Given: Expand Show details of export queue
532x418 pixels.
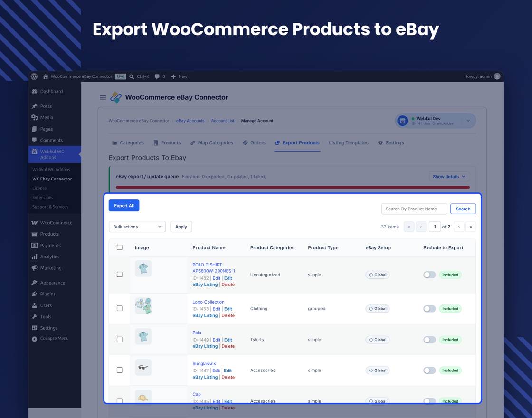Looking at the screenshot, I should [449, 176].
